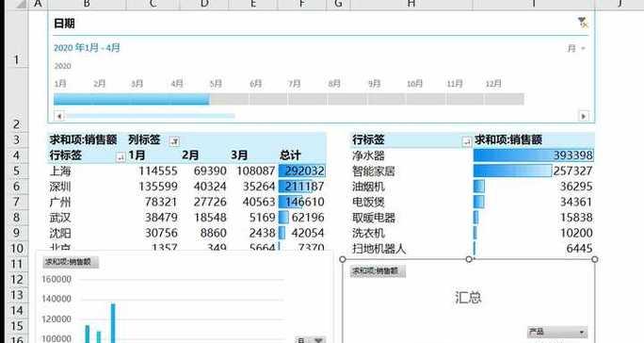Select cell with 上海 total 292032
644x343 pixels.
click(x=302, y=171)
